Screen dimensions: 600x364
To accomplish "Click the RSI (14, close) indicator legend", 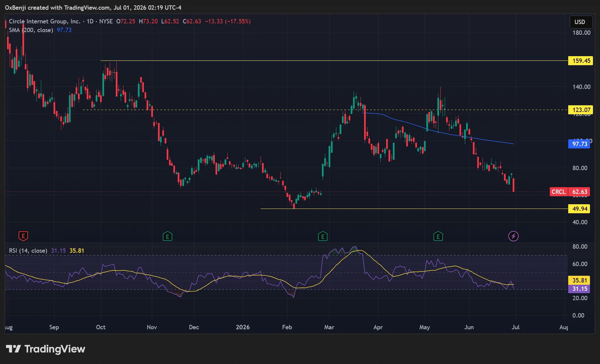I will coord(28,251).
